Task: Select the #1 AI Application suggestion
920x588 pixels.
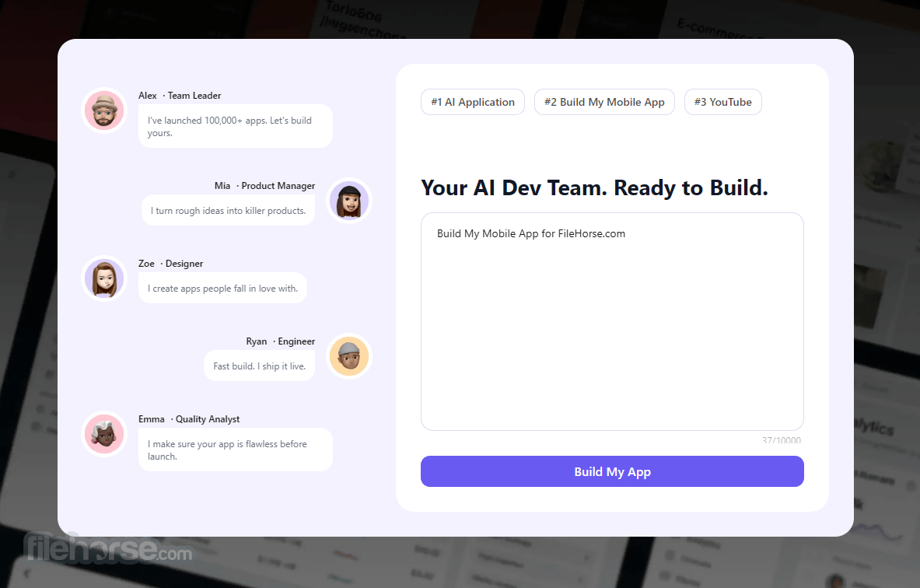Action: click(x=473, y=102)
